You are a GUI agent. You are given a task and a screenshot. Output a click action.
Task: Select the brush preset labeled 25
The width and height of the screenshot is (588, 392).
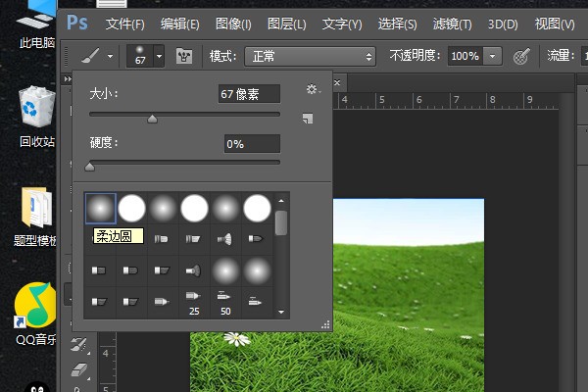[194, 303]
